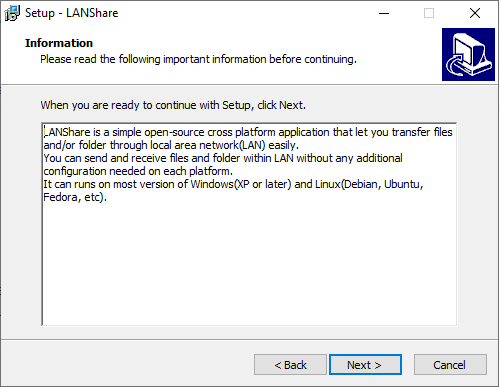
Task: Click the Setup - LANShare title text
Action: click(72, 13)
